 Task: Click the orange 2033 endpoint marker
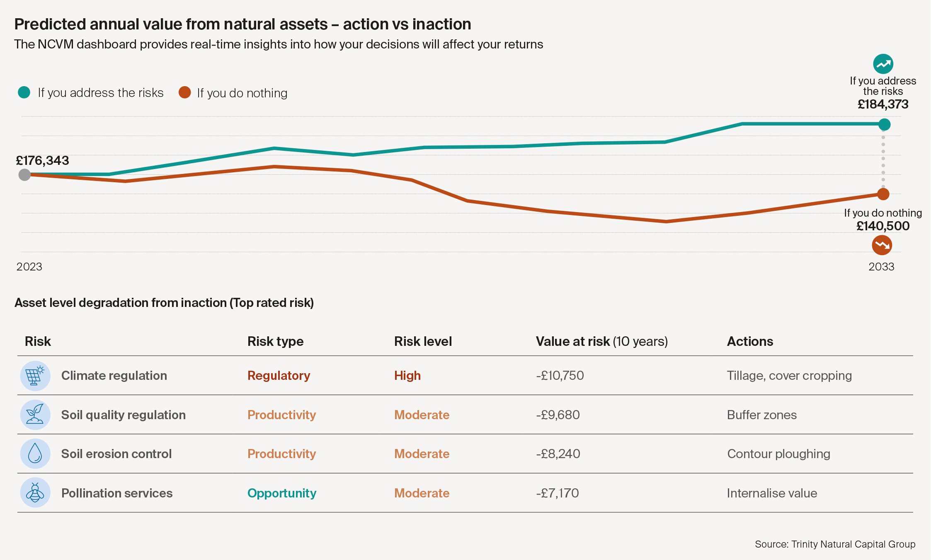pyautogui.click(x=883, y=194)
